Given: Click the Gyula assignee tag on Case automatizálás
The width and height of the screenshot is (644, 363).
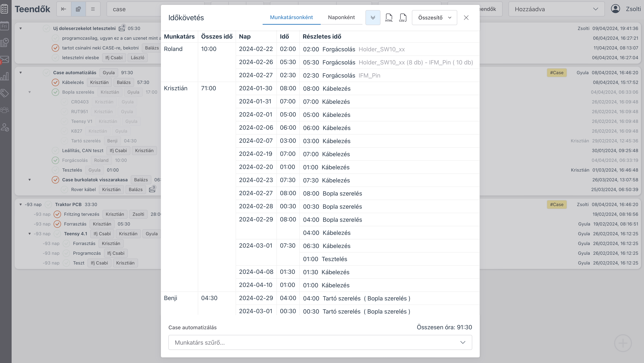Looking at the screenshot, I should [x=108, y=72].
